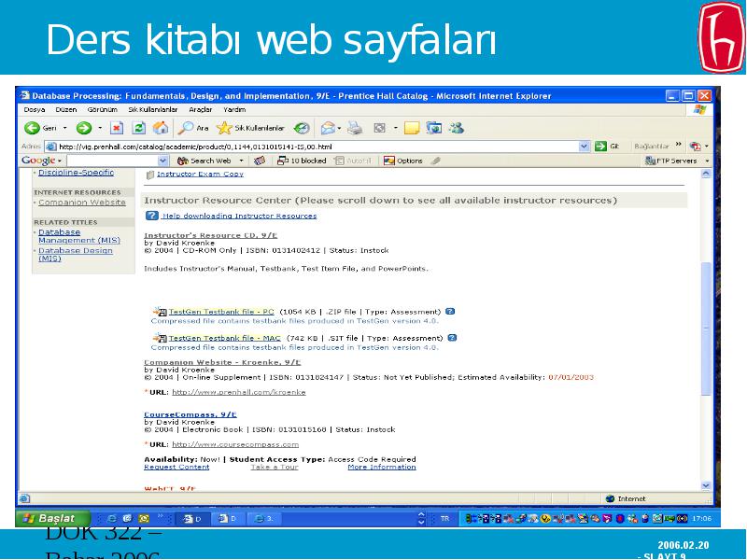The height and width of the screenshot is (560, 747).
Task: Open the Yardım menu
Action: click(x=234, y=109)
